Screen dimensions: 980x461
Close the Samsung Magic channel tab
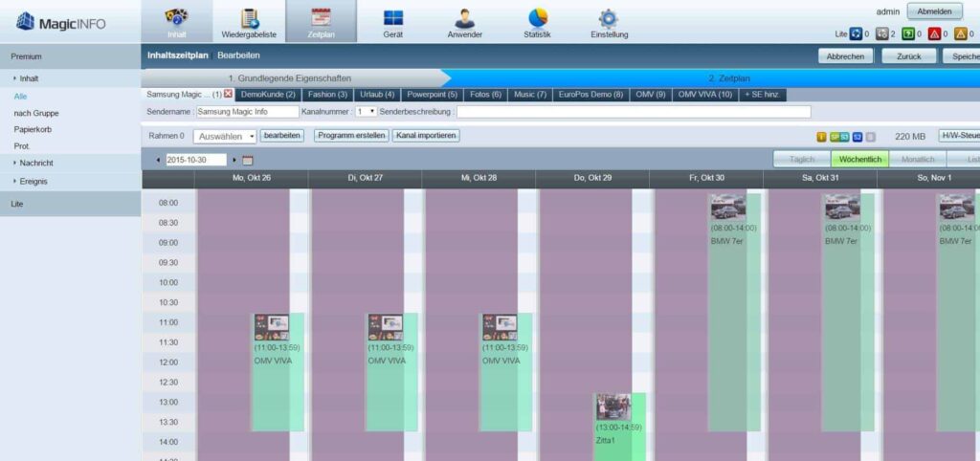(228, 94)
